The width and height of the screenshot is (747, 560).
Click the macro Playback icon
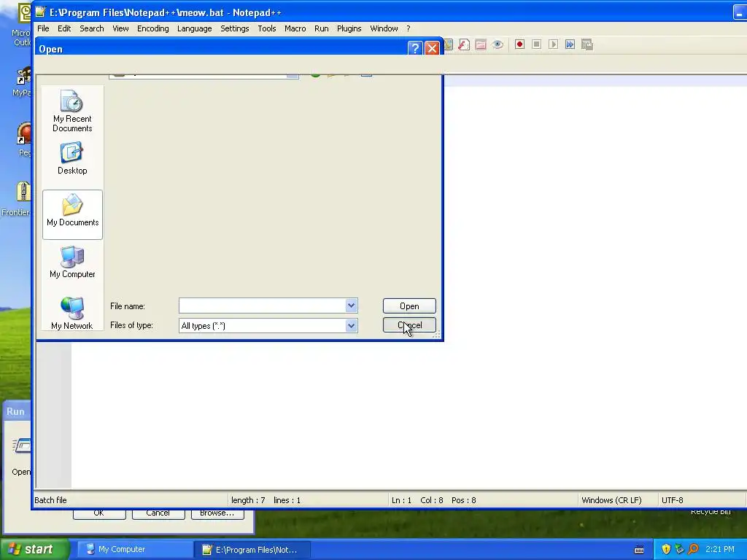pos(553,44)
